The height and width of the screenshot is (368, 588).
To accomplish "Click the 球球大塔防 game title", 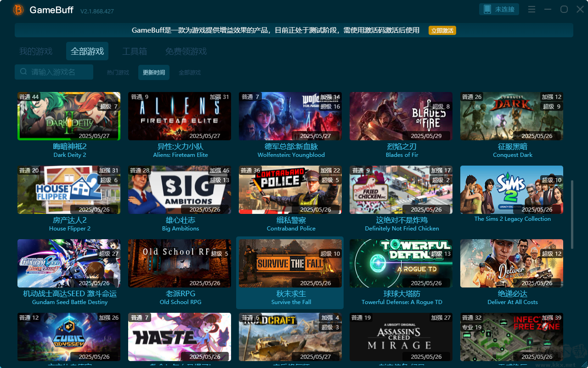I will pos(402,293).
